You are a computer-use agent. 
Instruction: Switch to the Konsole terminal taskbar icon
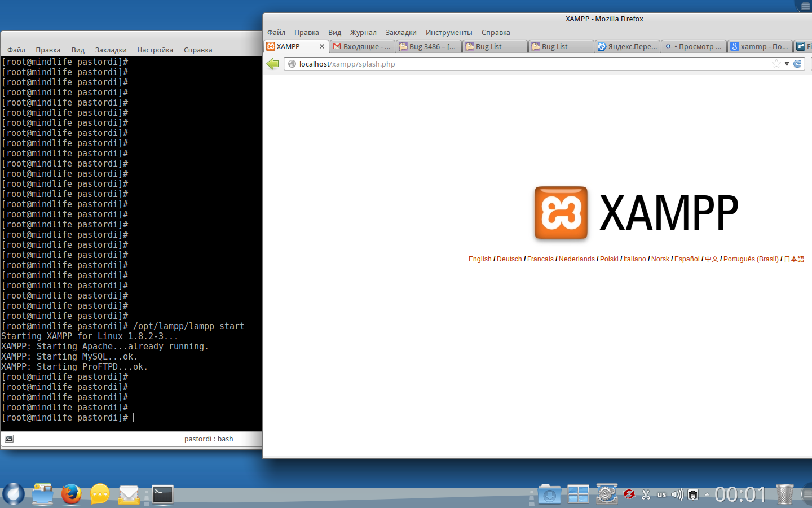(162, 494)
